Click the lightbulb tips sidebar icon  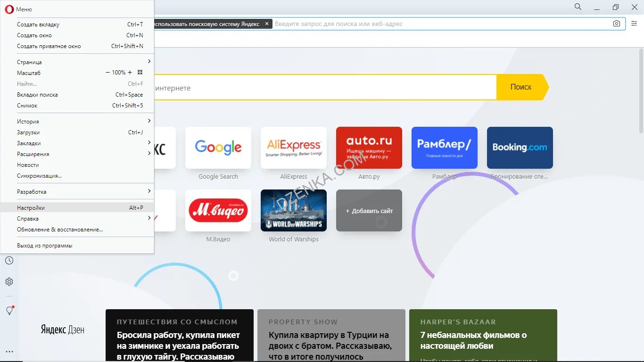tap(9, 310)
